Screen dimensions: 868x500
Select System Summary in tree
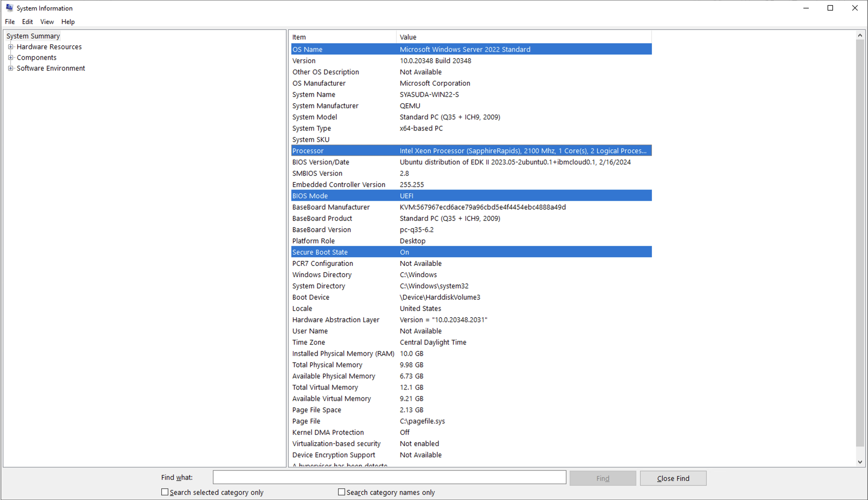pyautogui.click(x=33, y=36)
